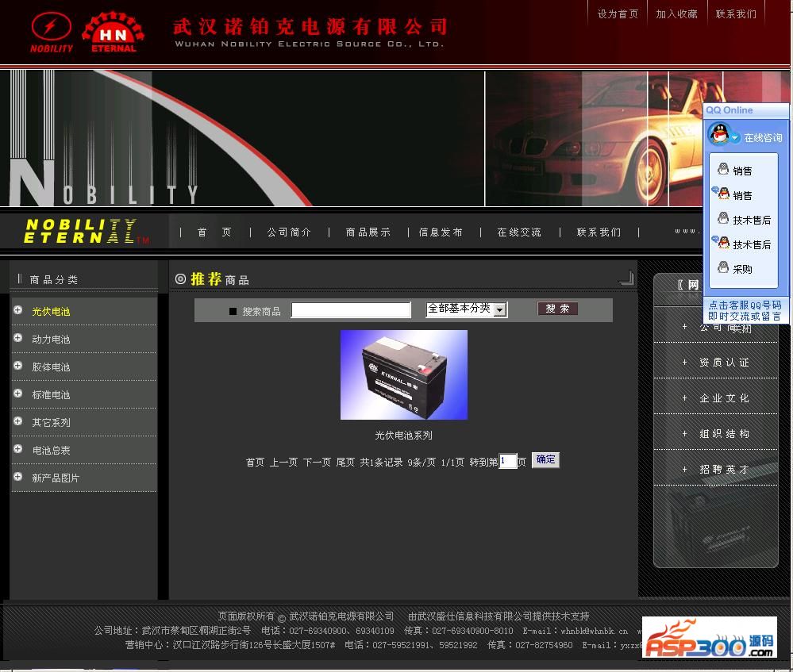Click the first 销售 QQ contact icon
The width and height of the screenshot is (793, 672).
[723, 170]
